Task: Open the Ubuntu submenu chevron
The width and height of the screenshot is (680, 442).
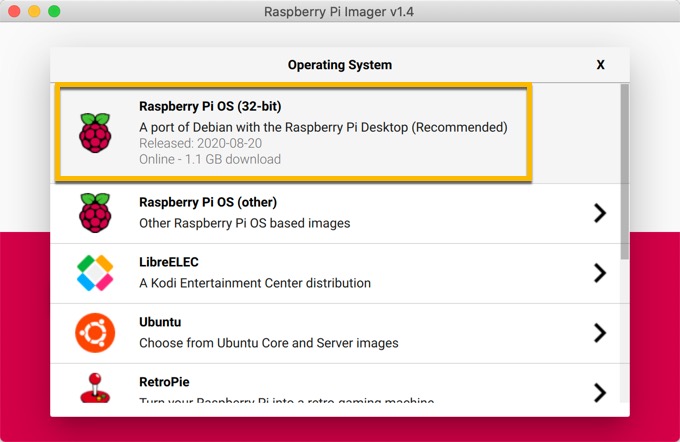Action: (x=600, y=333)
